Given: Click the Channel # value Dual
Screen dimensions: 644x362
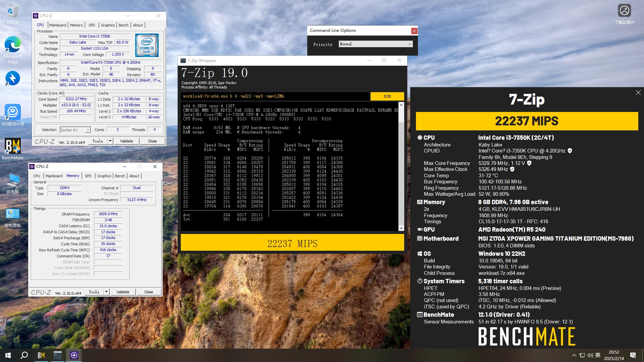Looking at the screenshot, I should (x=137, y=188).
